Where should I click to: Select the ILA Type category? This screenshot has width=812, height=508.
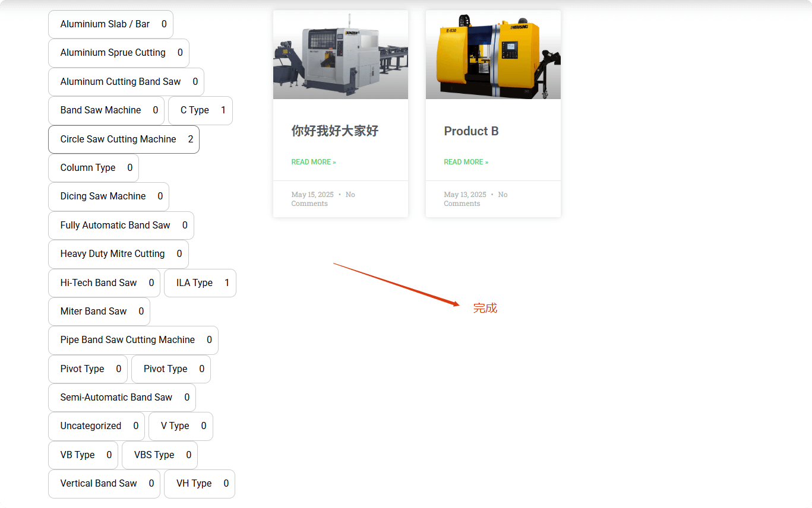[200, 283]
